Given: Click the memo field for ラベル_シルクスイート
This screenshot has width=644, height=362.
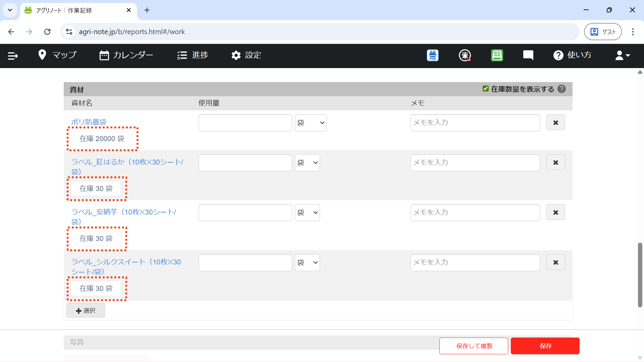Looking at the screenshot, I should pos(475,262).
